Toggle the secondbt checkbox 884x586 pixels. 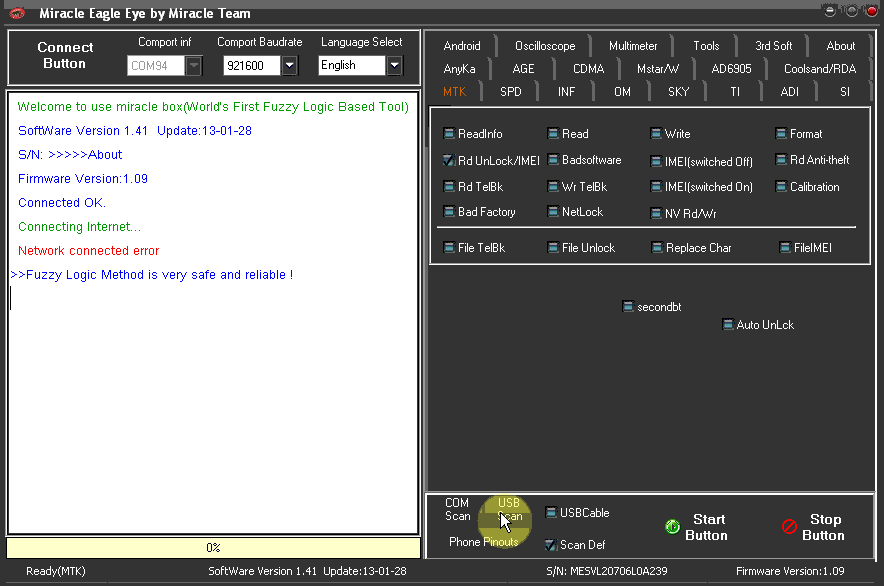(x=628, y=307)
